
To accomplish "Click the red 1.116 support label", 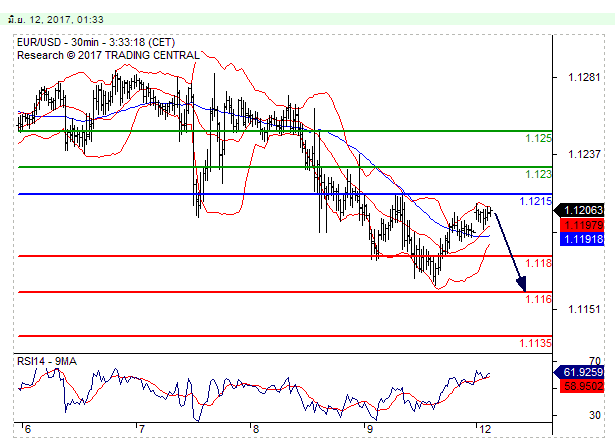I will coord(539,299).
